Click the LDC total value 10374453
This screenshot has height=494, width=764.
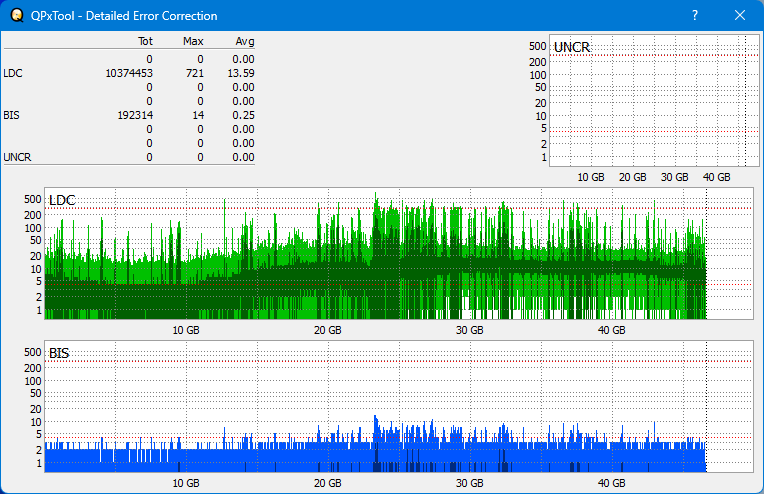point(128,73)
